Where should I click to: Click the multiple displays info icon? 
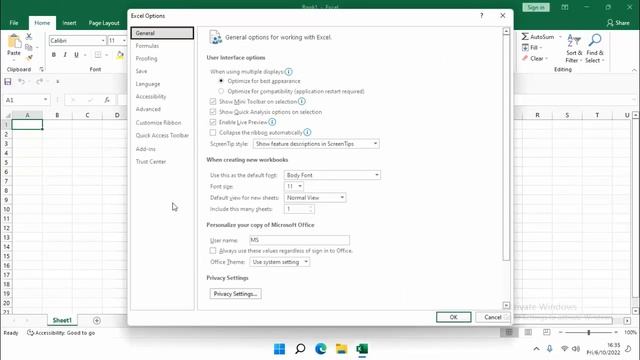point(289,72)
